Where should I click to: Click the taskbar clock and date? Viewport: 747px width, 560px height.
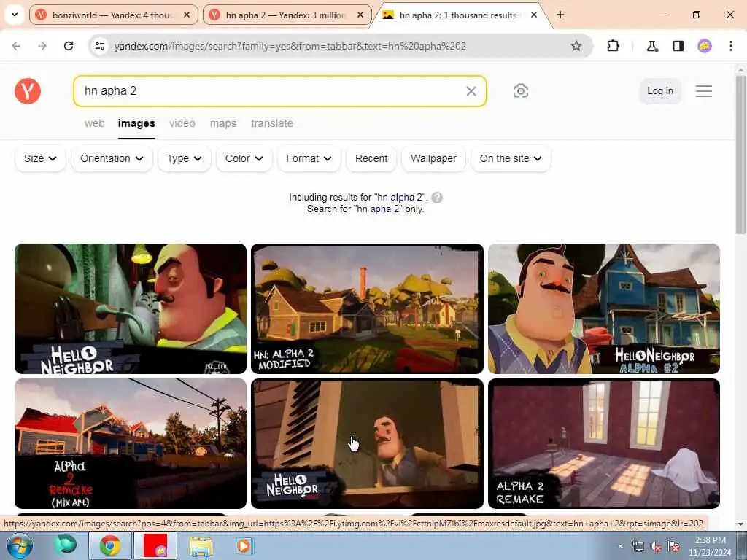coord(710,546)
